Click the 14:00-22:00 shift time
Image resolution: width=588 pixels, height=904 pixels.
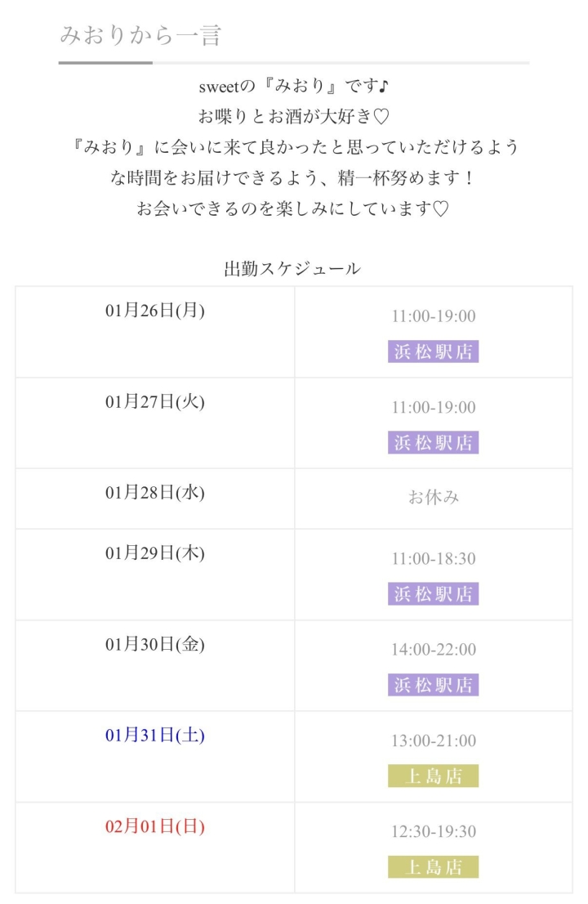[x=433, y=650]
